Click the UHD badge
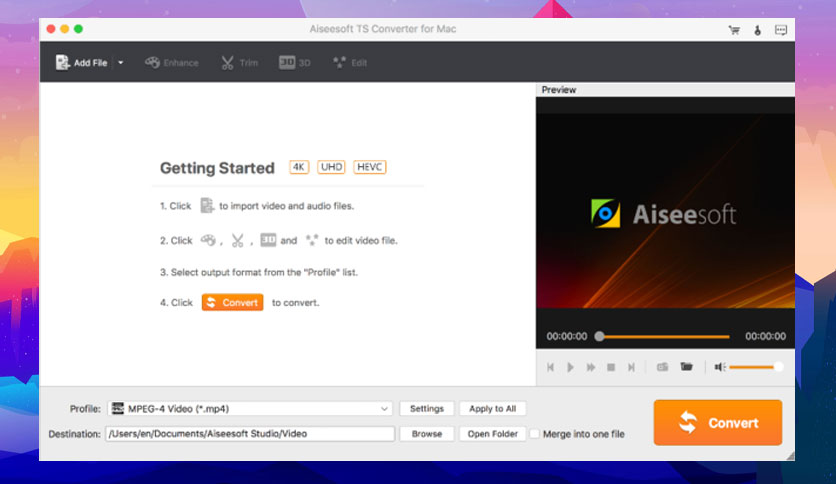Viewport: 836px width, 484px height. tap(331, 167)
